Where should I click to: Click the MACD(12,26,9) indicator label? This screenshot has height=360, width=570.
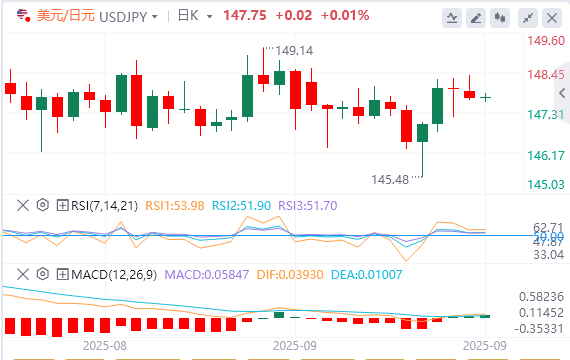(114, 274)
